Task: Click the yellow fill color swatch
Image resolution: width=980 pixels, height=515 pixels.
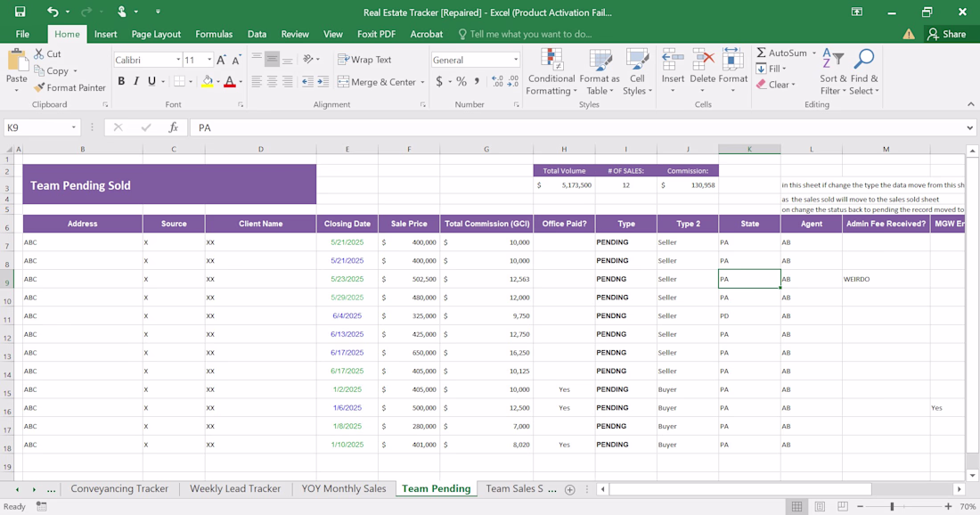Action: (207, 81)
